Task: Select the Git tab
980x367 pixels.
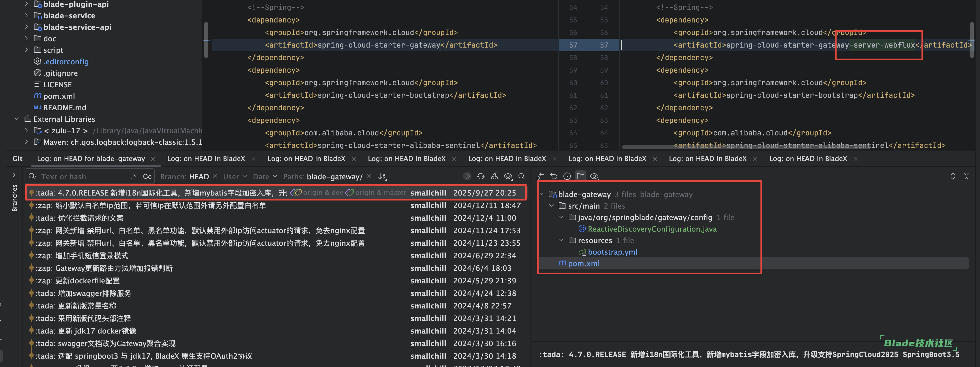Action: click(x=18, y=159)
